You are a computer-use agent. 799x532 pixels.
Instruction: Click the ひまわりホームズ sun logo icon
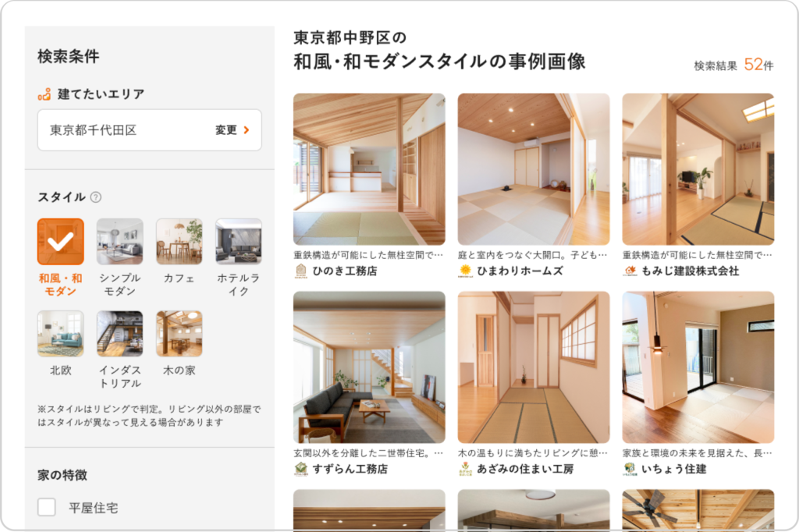(465, 271)
